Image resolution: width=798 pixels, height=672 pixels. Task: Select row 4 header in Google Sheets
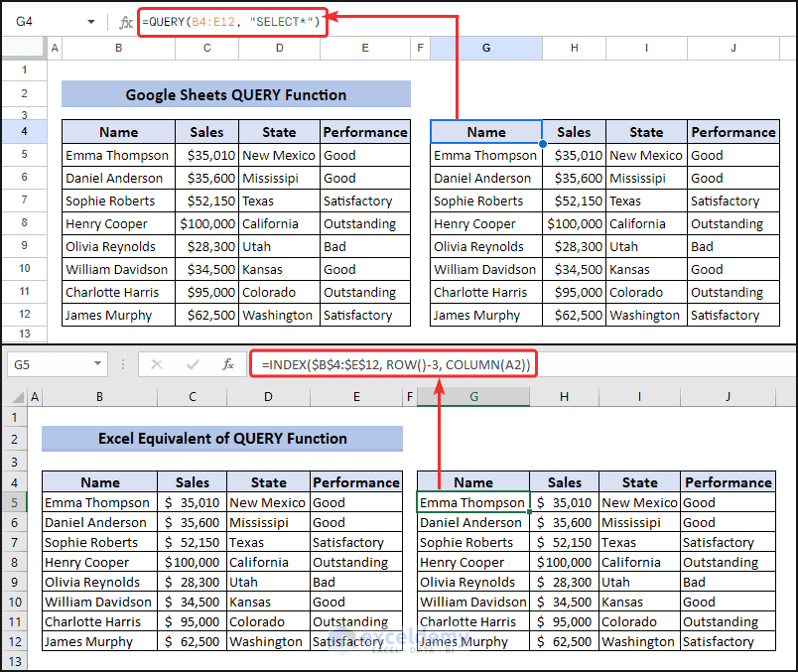coord(24,131)
